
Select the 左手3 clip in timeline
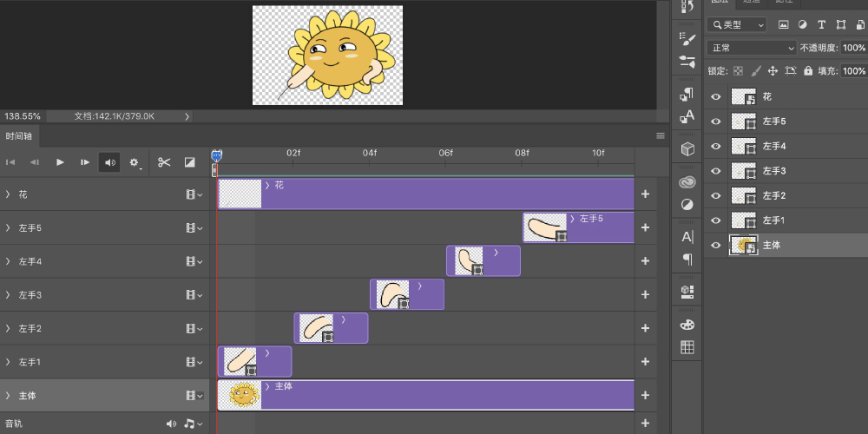point(407,294)
